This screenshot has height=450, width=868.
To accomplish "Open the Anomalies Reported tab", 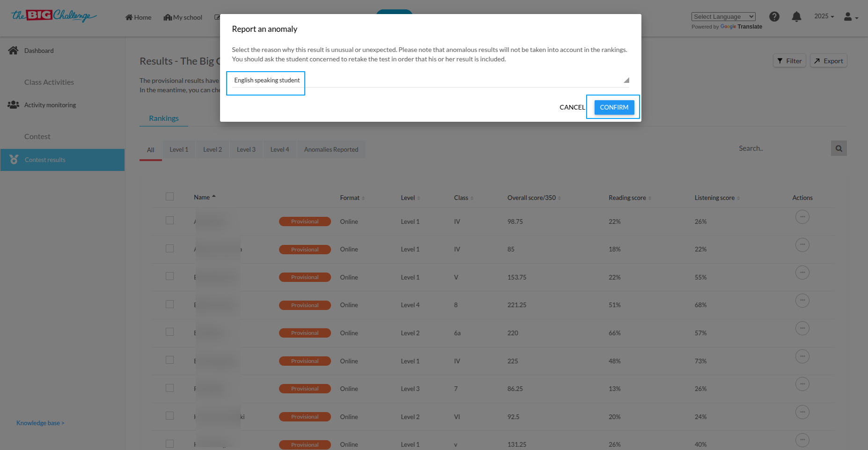I will (331, 150).
